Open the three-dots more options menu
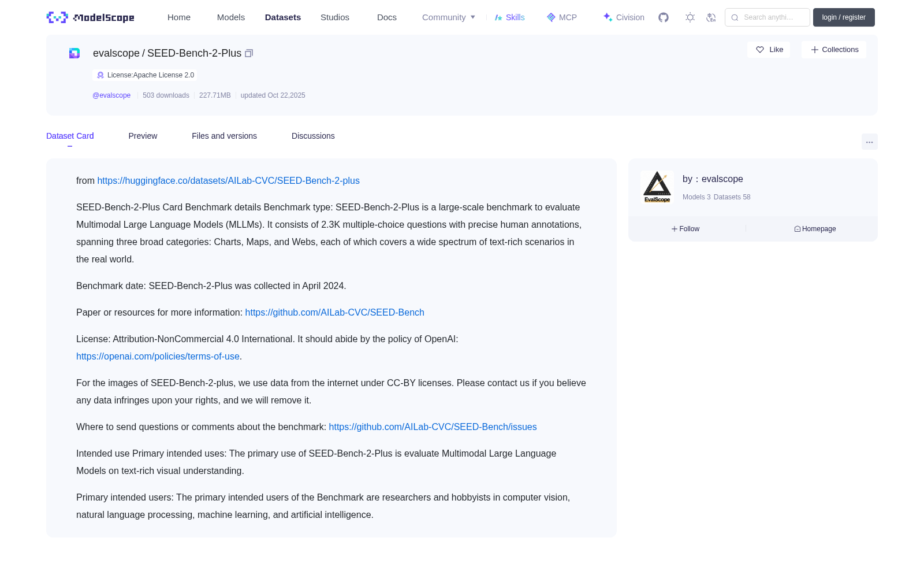This screenshot has width=924, height=578. pos(869,142)
